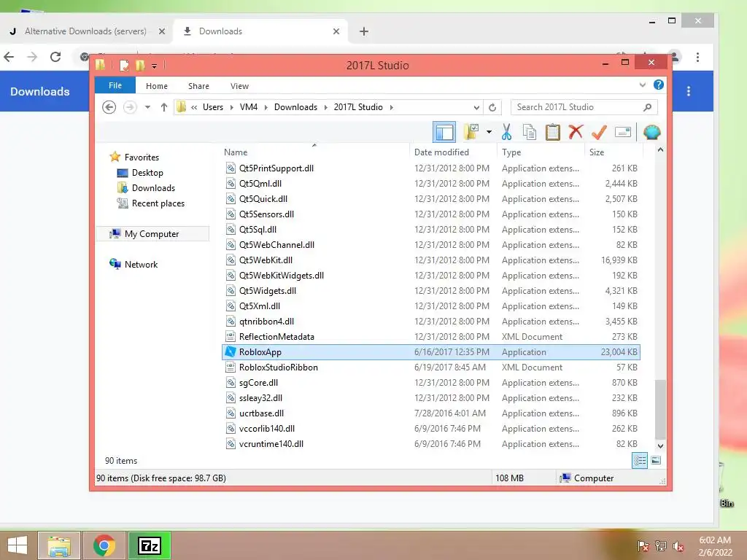
Task: Open the Home ribbon tab
Action: (x=157, y=86)
